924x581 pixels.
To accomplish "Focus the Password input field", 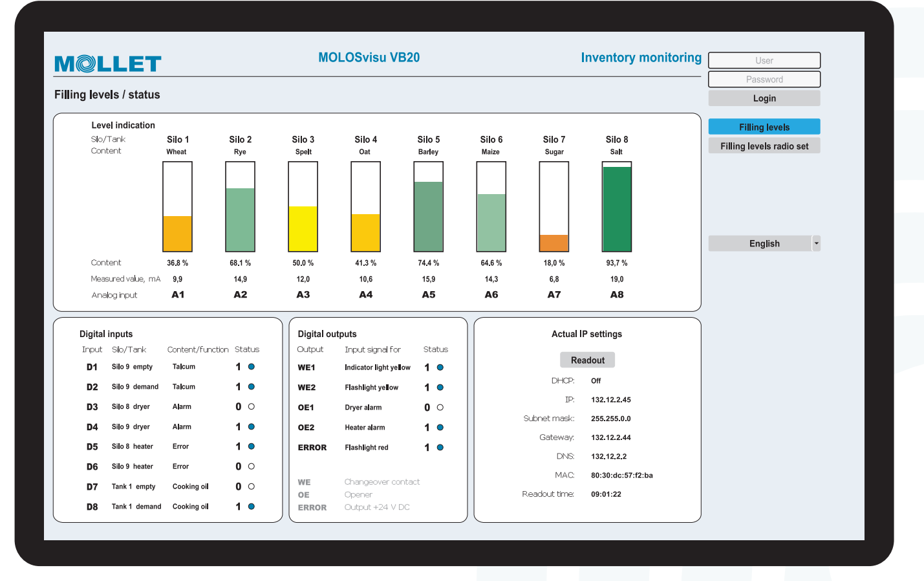I will click(x=764, y=79).
